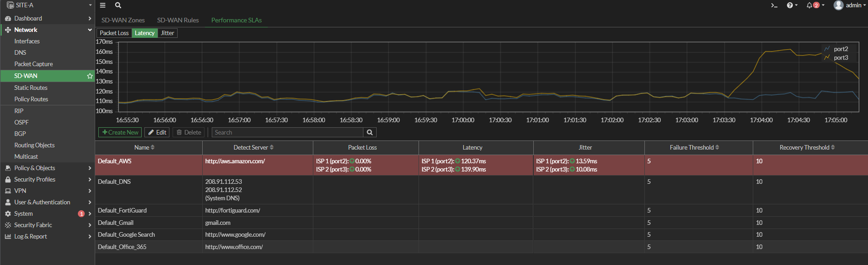Click the SD-WAN favorite star icon

coord(90,76)
